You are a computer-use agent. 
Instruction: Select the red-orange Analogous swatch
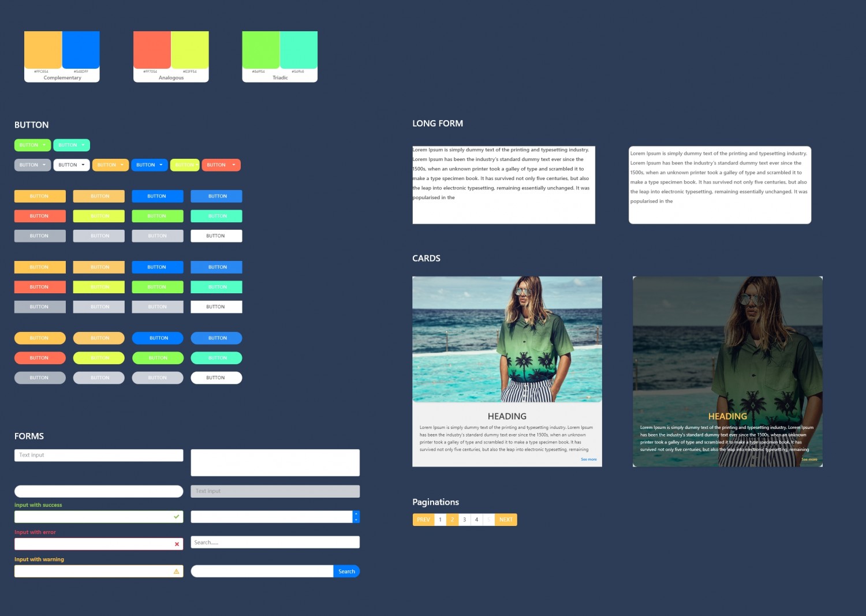[x=152, y=50]
